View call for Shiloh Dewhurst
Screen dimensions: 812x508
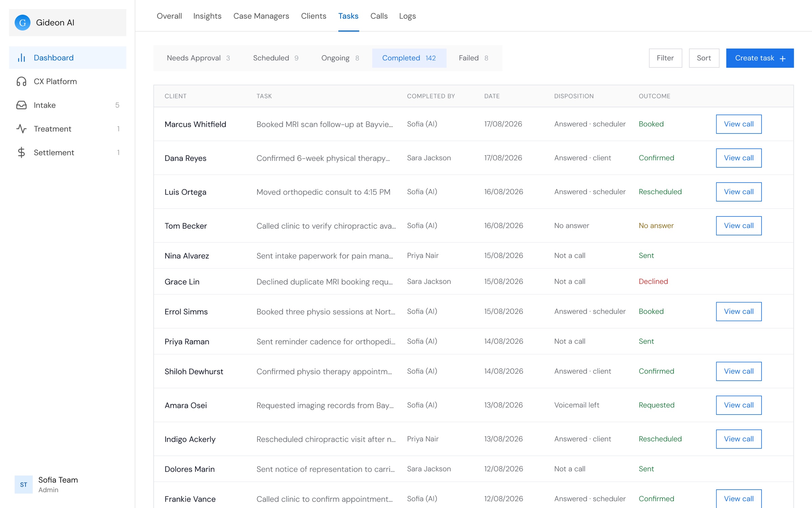point(739,371)
